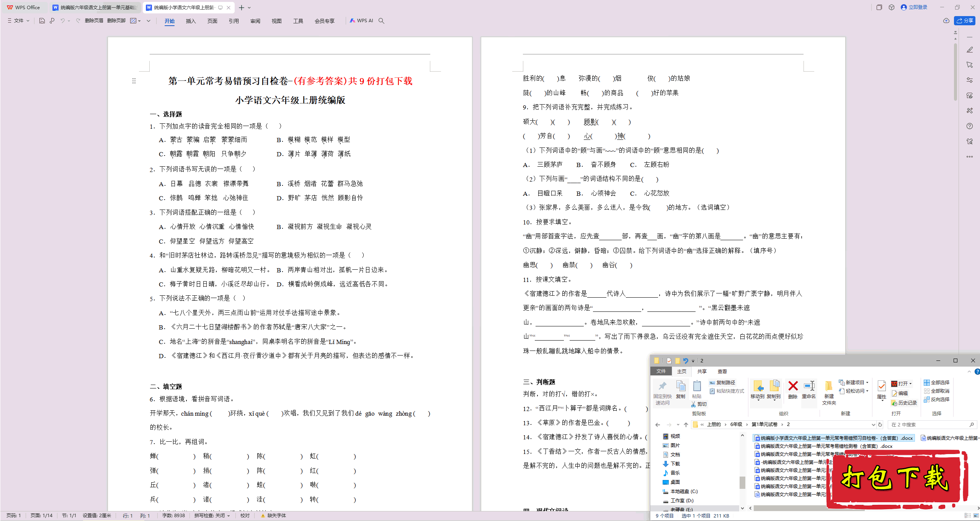Click Explorer up-directory arrow
980x521 pixels.
[686, 424]
